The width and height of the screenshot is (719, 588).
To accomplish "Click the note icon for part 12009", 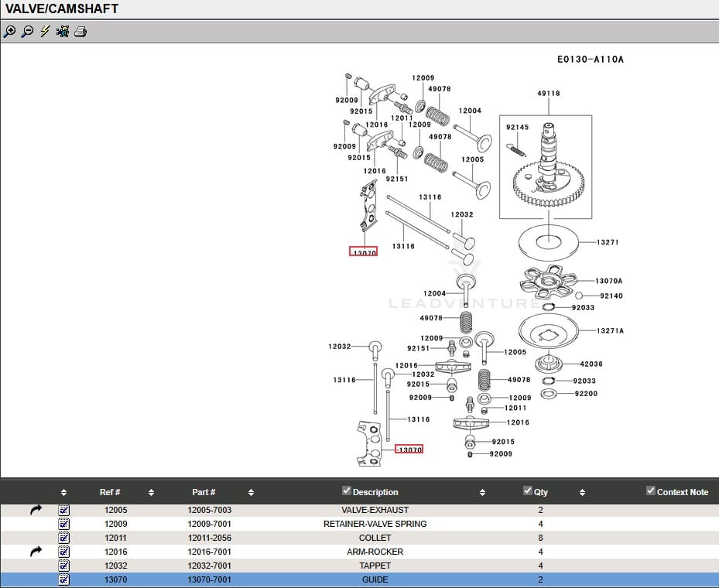I will click(63, 524).
